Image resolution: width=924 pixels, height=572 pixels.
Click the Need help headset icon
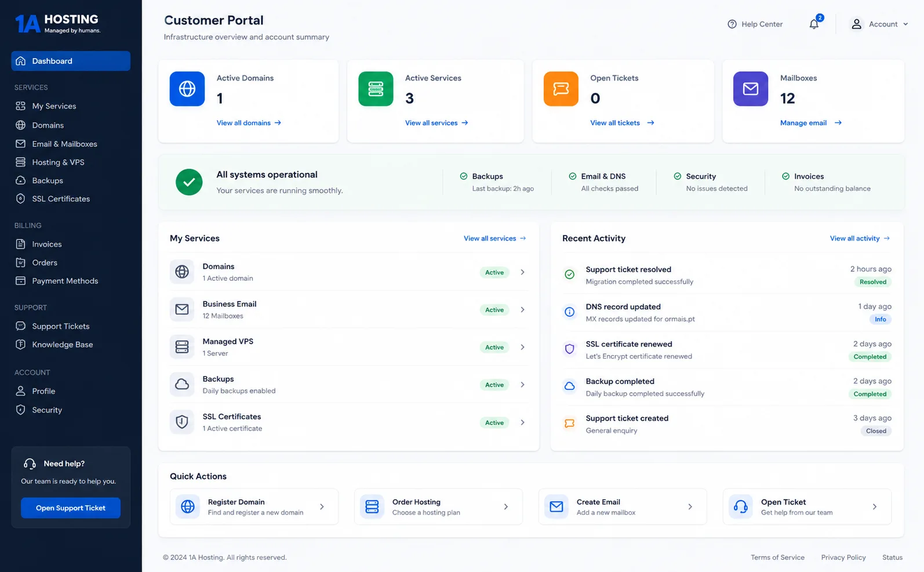(x=30, y=464)
